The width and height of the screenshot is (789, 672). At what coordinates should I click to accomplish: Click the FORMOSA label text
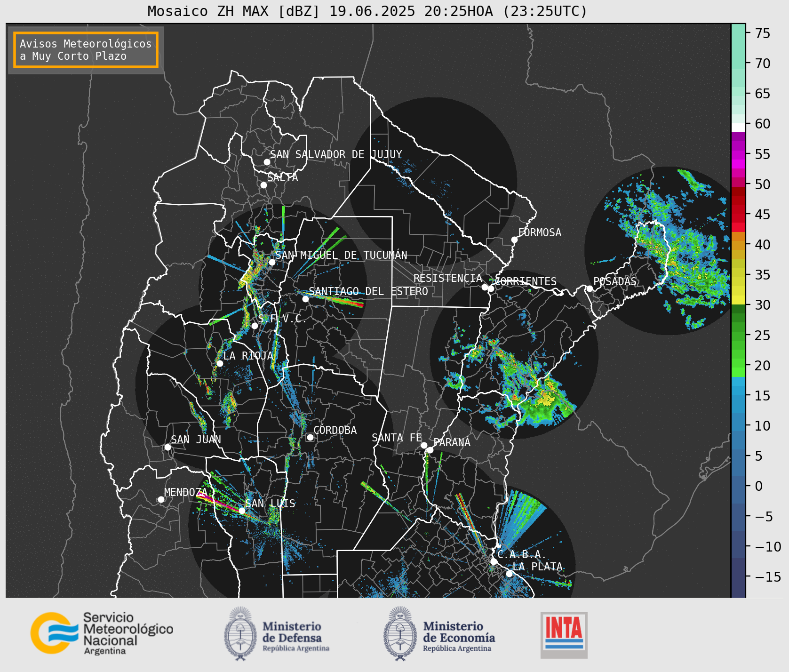540,232
